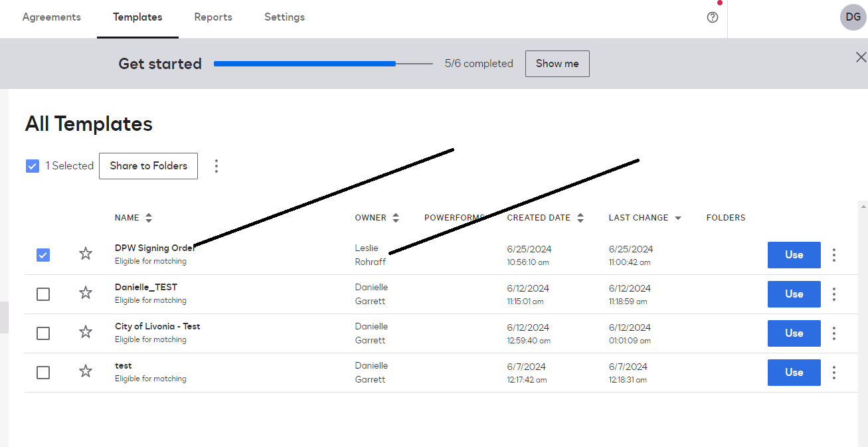This screenshot has height=447, width=868.
Task: Click Use for the test template
Action: click(x=794, y=373)
